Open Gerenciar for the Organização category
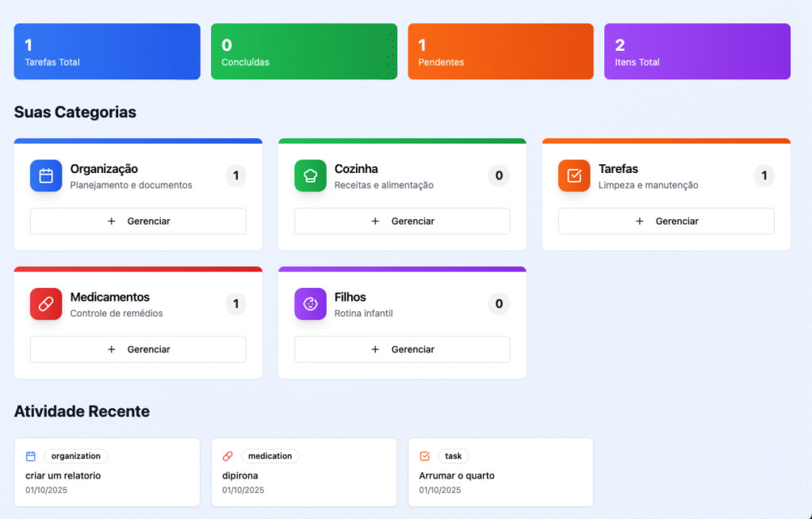Image resolution: width=812 pixels, height=519 pixels. click(x=138, y=221)
